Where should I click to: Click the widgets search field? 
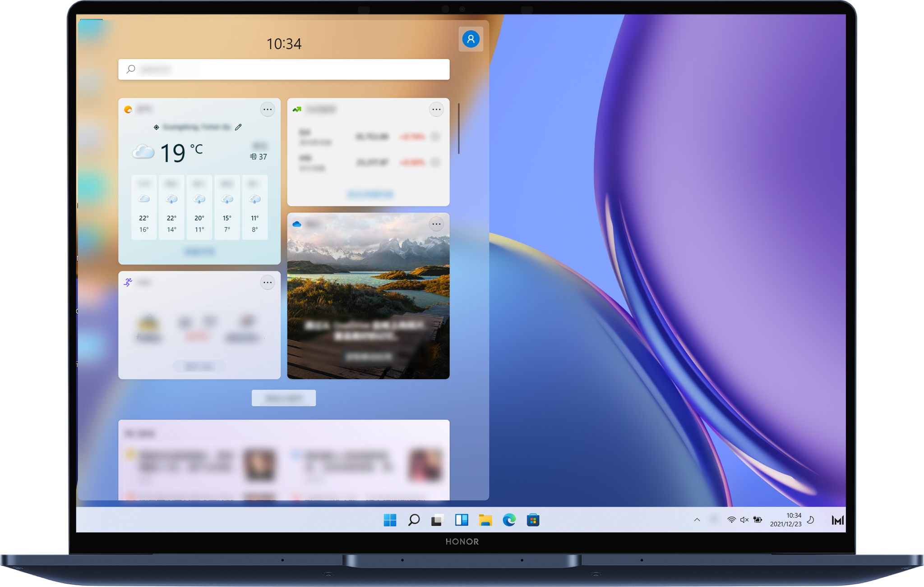[284, 69]
